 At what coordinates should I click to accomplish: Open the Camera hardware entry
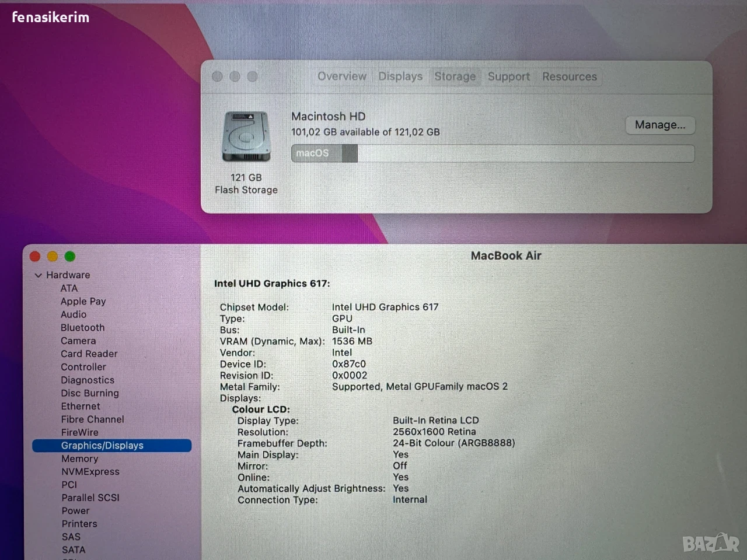(x=78, y=341)
